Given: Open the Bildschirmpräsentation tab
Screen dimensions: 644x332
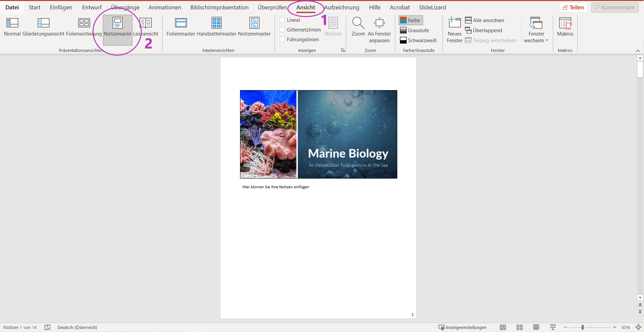Looking at the screenshot, I should (220, 7).
